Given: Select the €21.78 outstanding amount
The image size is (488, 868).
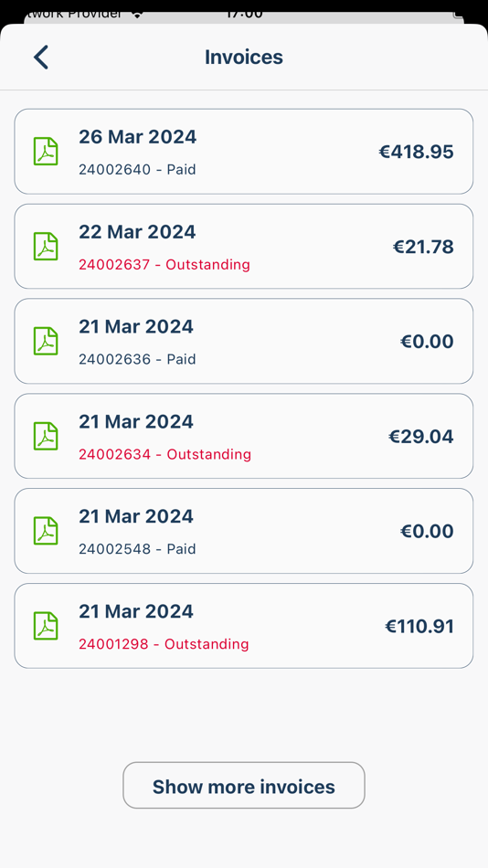Looking at the screenshot, I should [423, 247].
